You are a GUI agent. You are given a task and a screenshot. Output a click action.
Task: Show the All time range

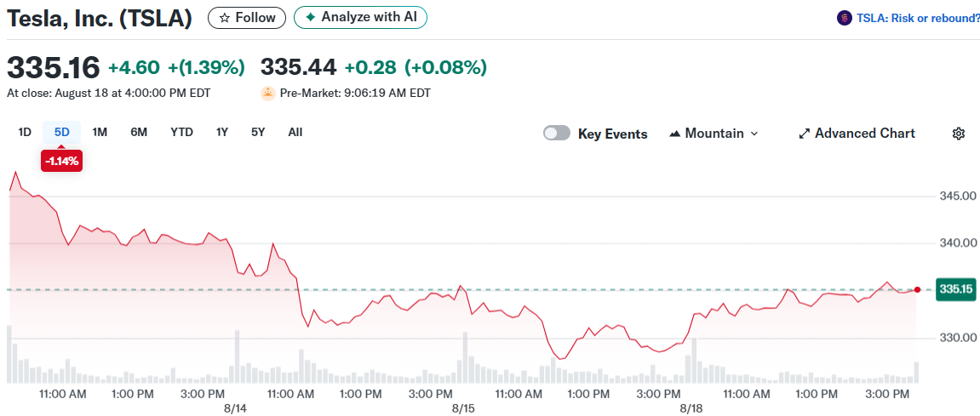(295, 132)
